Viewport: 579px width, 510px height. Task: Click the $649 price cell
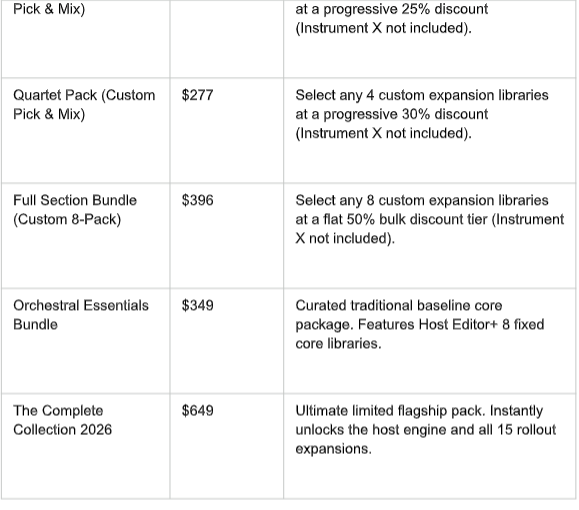pos(226,446)
